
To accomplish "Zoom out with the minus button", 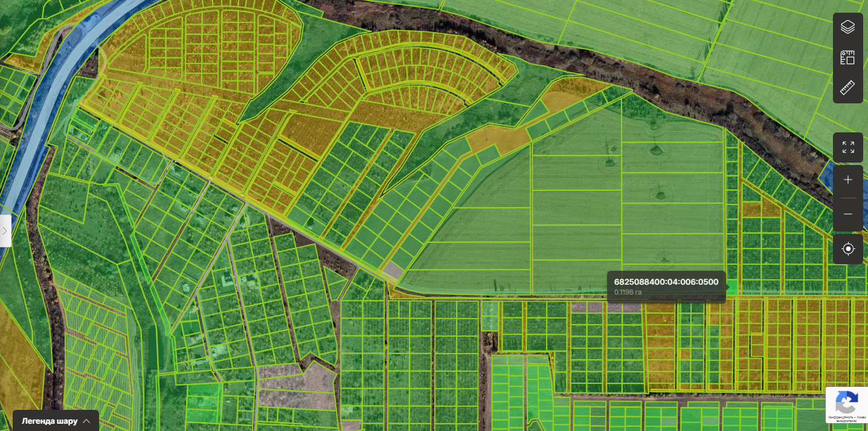I will point(847,215).
